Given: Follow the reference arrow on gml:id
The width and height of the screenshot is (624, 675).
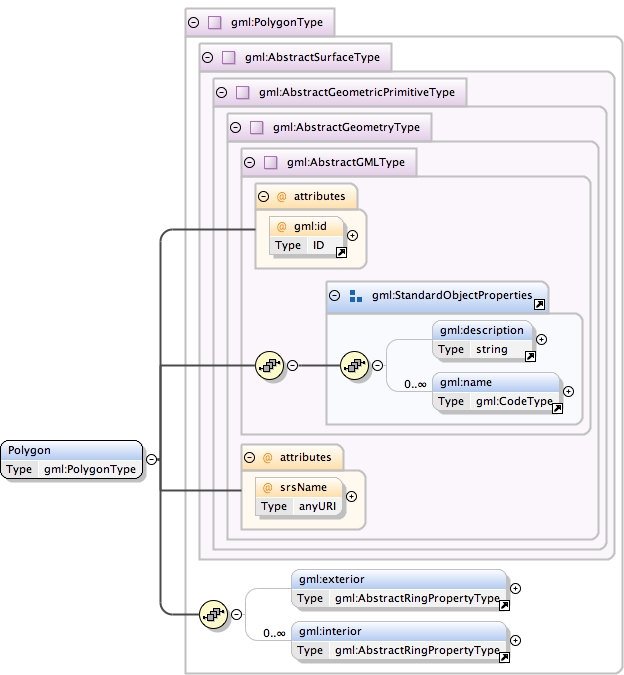Looking at the screenshot, I should (341, 253).
